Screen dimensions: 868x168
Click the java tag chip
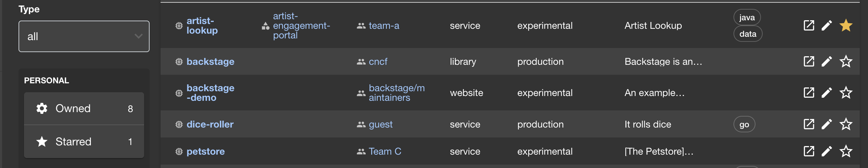click(x=747, y=17)
